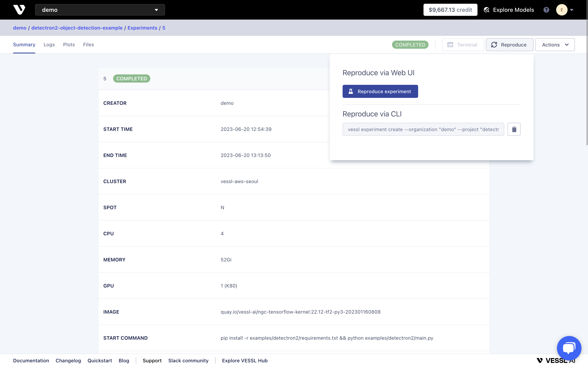Screen dimensions: 588x367
Task: Open the Actions dropdown menu
Action: [555, 45]
